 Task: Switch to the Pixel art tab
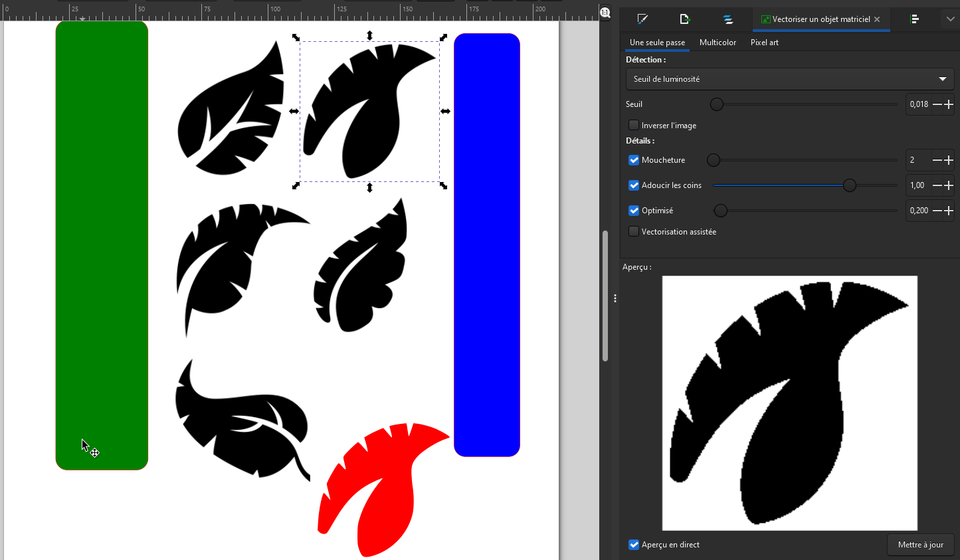pyautogui.click(x=764, y=43)
